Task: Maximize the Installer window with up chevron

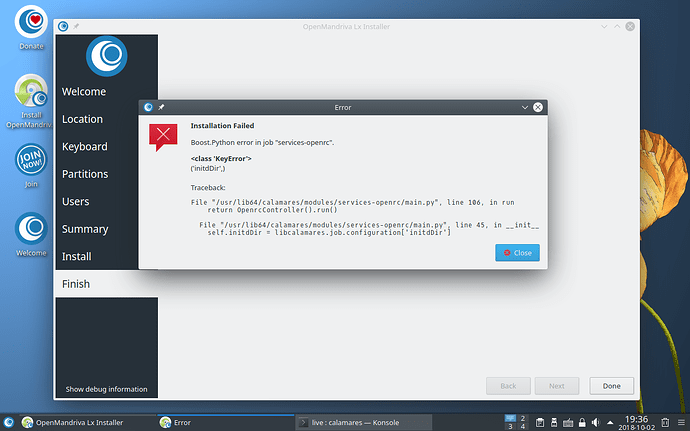Action: coord(617,26)
